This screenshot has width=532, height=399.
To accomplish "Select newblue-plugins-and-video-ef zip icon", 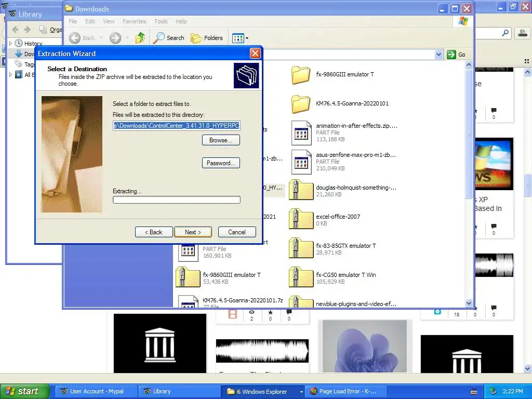I will (301, 302).
